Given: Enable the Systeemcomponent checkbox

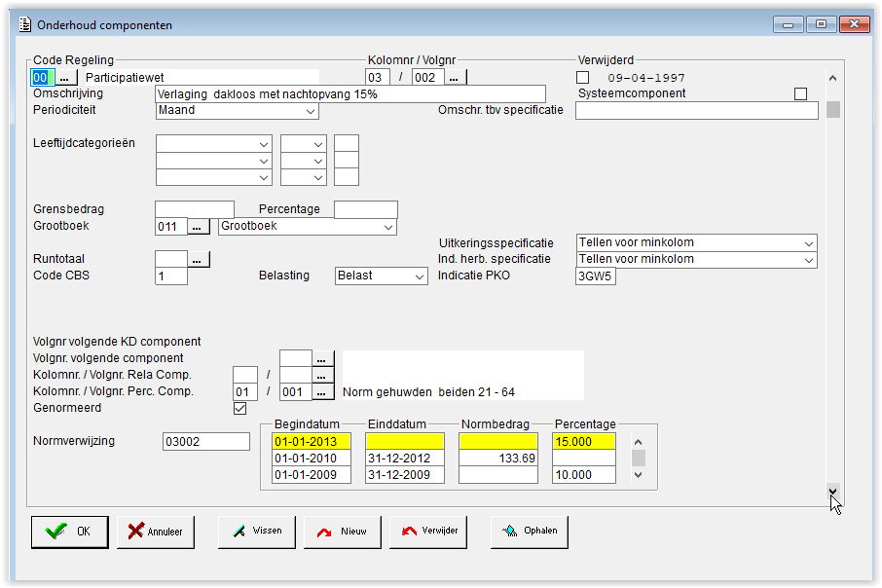Looking at the screenshot, I should pyautogui.click(x=800, y=94).
